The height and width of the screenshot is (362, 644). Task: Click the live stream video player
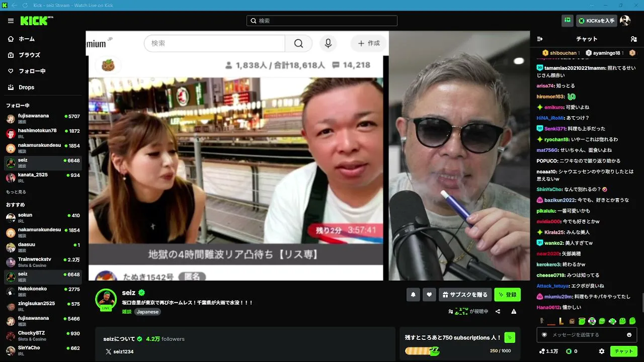coord(307,156)
